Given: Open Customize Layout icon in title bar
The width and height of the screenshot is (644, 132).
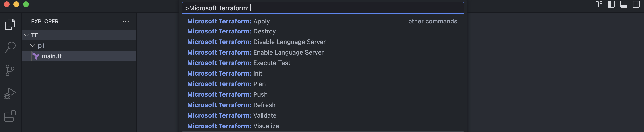Looking at the screenshot, I should 599,5.
